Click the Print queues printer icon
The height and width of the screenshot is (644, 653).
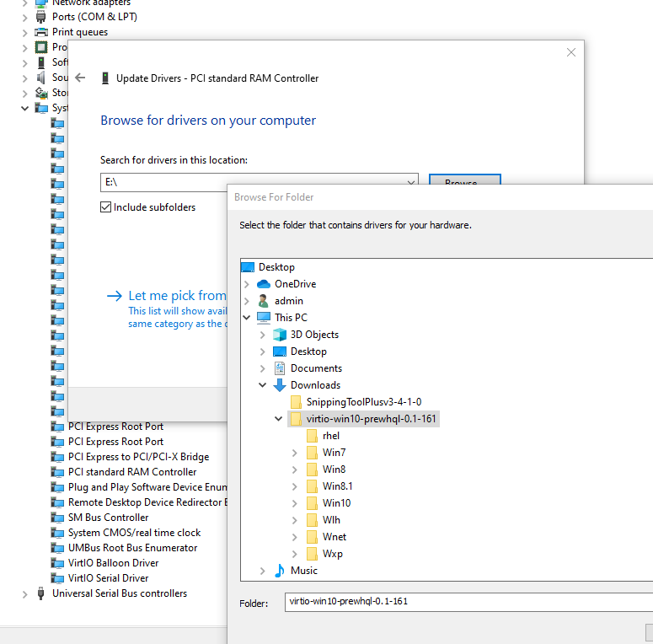tap(40, 32)
